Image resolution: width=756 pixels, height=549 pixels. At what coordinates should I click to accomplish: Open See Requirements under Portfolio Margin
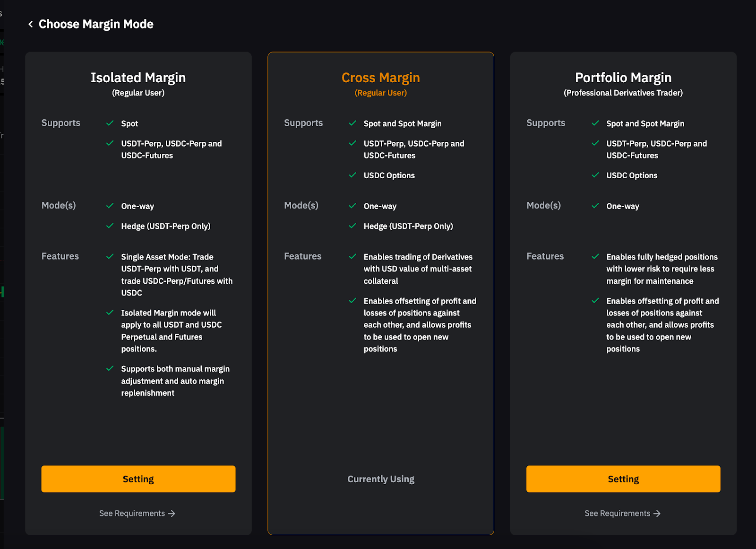pos(622,513)
